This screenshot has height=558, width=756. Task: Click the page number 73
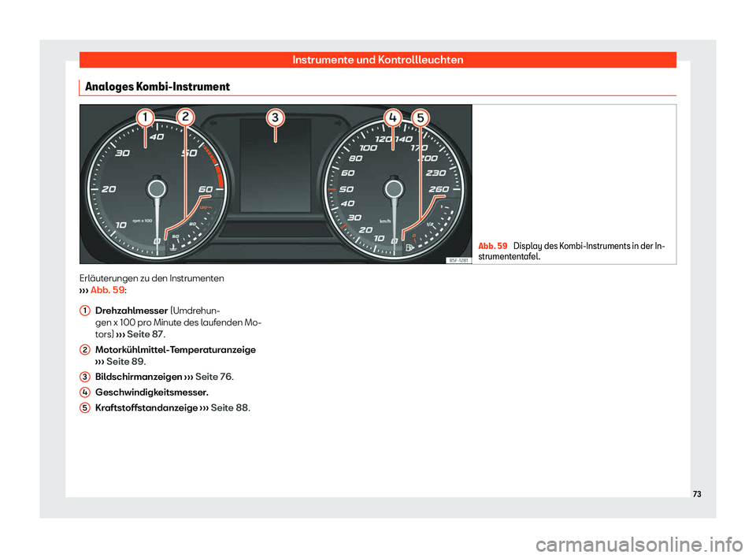(x=697, y=494)
